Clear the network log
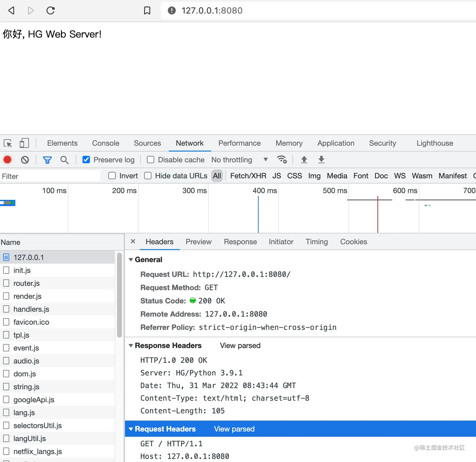This screenshot has width=476, height=462. [25, 160]
